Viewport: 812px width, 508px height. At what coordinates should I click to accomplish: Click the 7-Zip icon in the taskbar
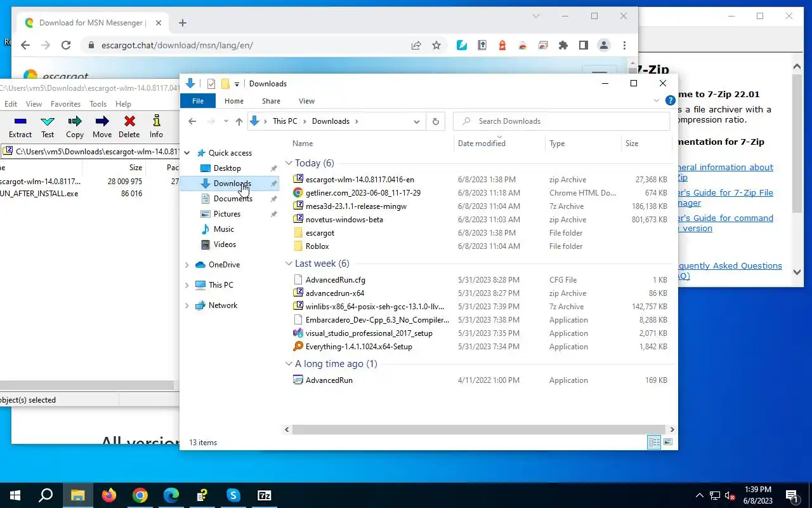(265, 495)
